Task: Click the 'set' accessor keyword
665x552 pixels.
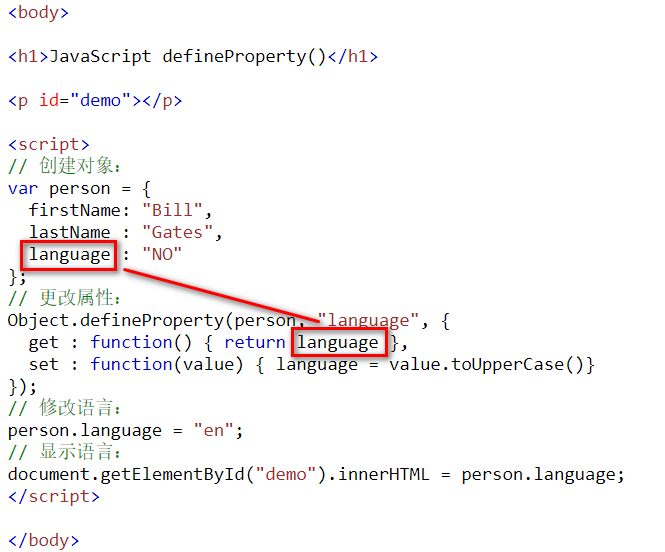Action: click(x=43, y=365)
